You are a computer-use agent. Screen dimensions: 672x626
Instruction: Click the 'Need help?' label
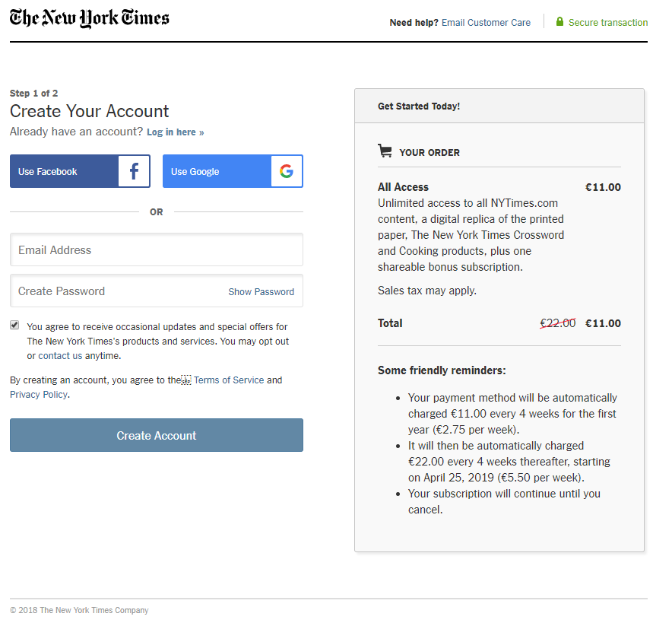coord(414,23)
